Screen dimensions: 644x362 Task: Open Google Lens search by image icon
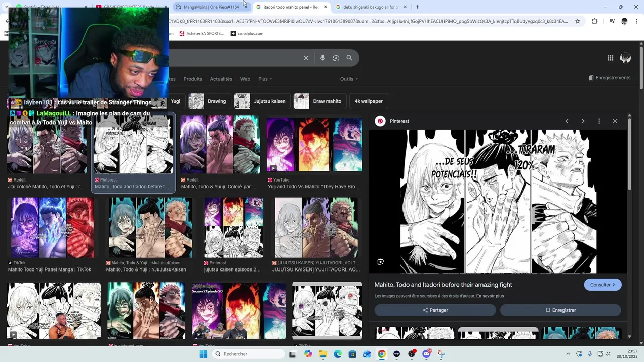click(336, 58)
